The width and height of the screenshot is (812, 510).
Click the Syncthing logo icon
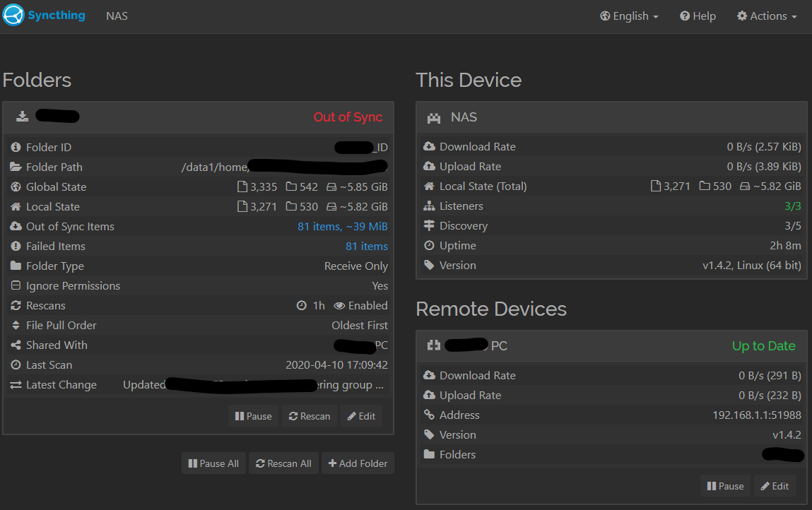[x=13, y=15]
